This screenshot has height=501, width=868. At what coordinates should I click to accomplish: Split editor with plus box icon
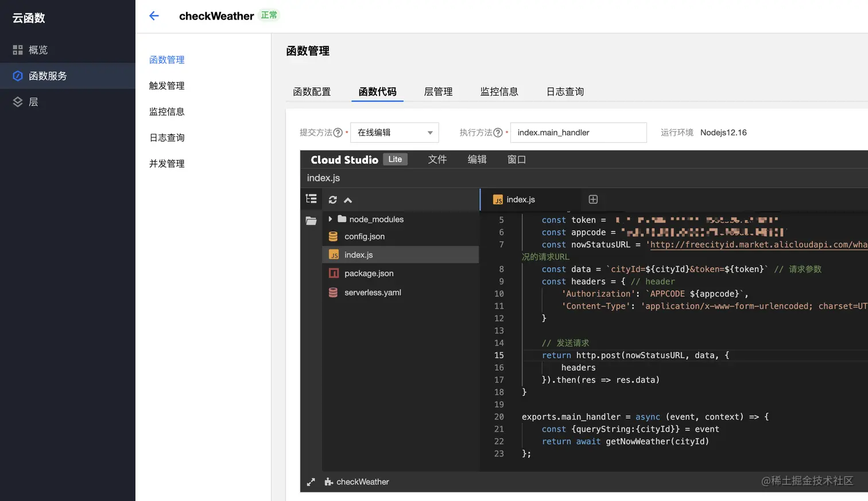pyautogui.click(x=593, y=199)
